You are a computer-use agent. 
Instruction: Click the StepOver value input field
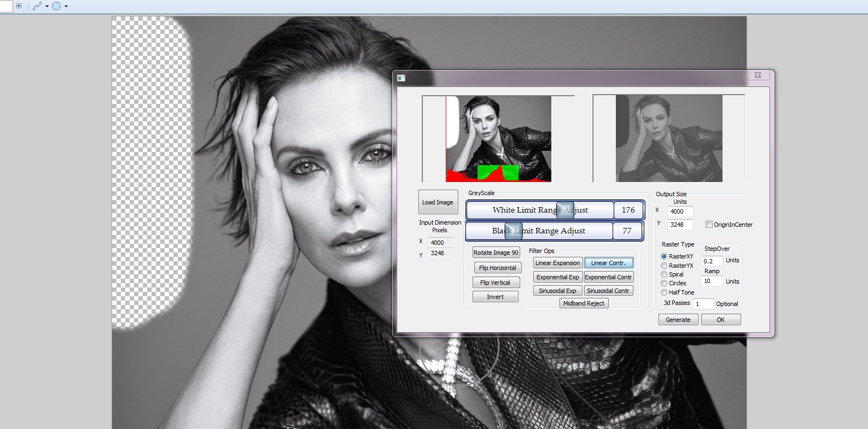point(711,261)
